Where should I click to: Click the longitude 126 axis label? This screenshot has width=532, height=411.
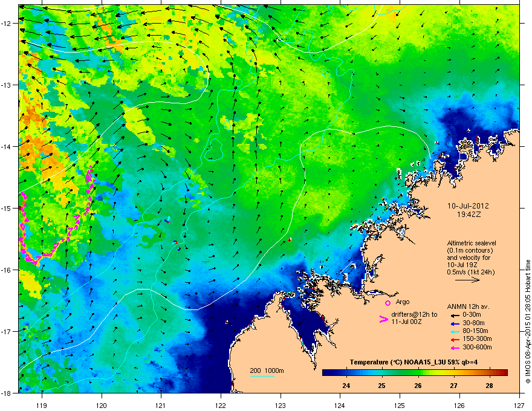pyautogui.click(x=459, y=405)
